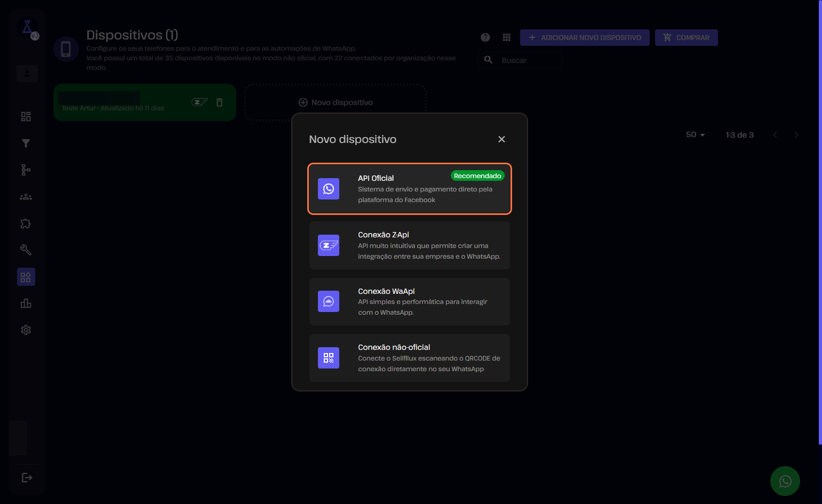The image size is (822, 504).
Task: Open the bar chart reports icon in sidebar
Action: [x=26, y=303]
